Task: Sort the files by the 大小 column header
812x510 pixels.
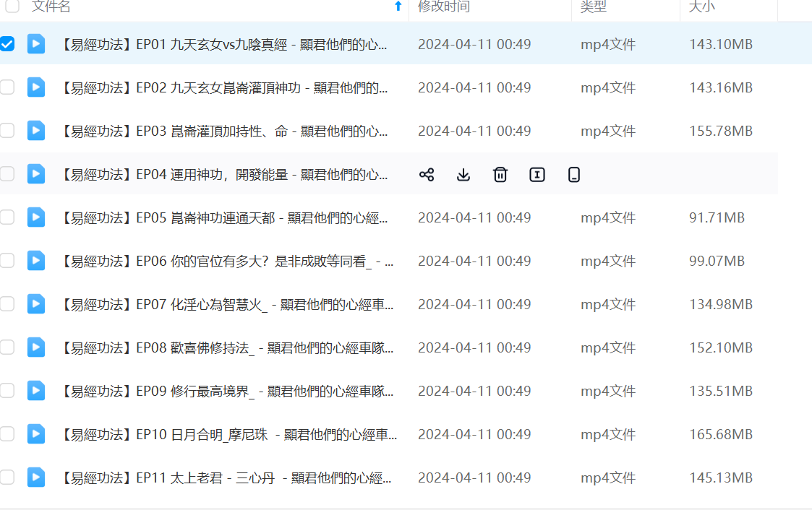Action: [701, 7]
